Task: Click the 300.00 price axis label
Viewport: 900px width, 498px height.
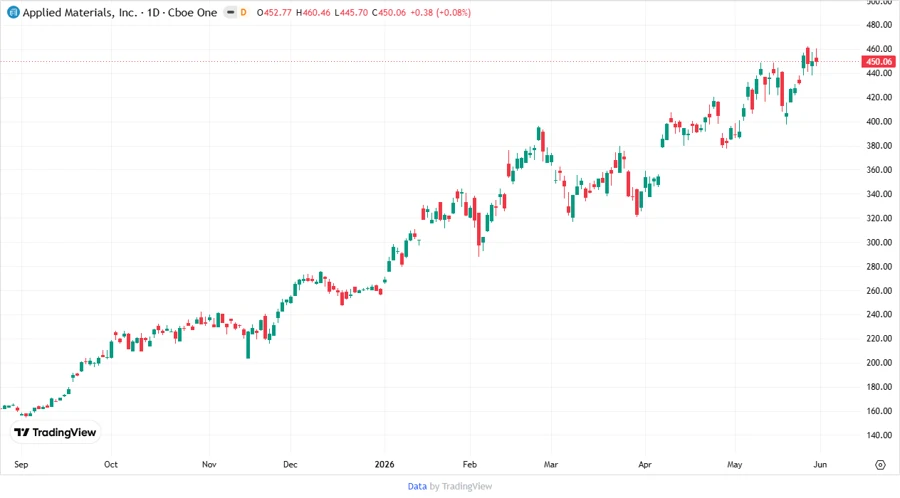Action: 879,242
